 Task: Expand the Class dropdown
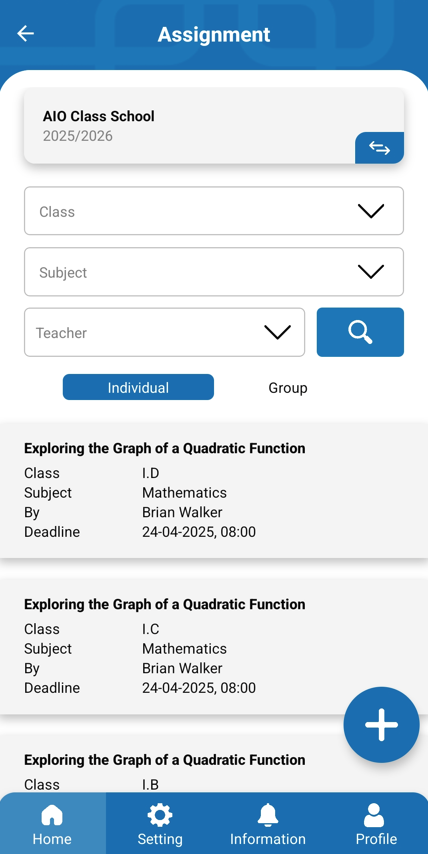tap(214, 211)
